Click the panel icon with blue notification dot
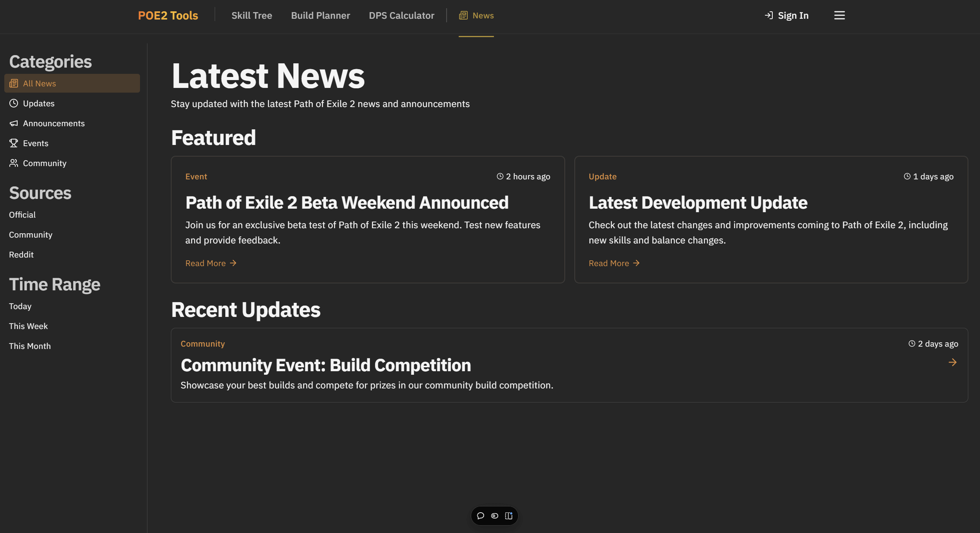Viewport: 980px width, 533px height. pyautogui.click(x=508, y=516)
